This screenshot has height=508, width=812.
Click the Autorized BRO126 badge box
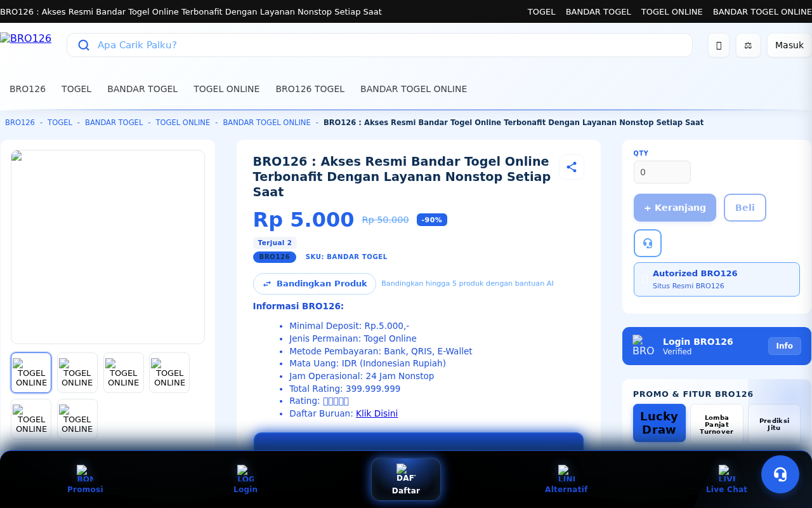717,279
